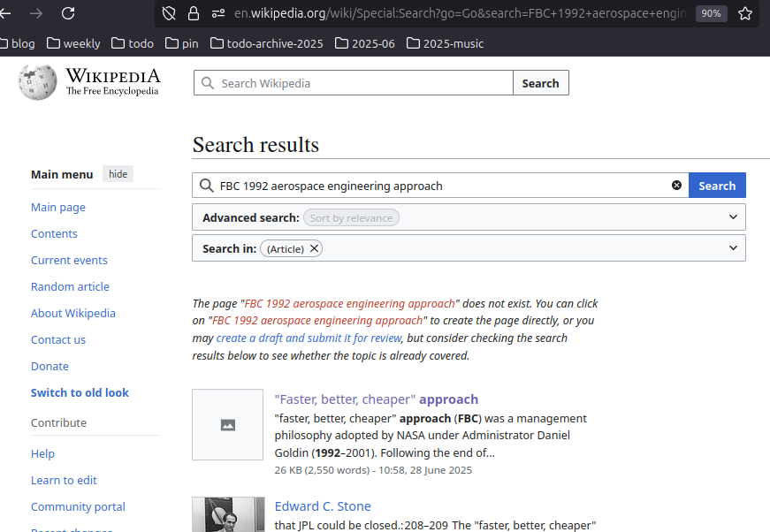770x532 pixels.
Task: Click the padlock site security icon
Action: tap(193, 14)
